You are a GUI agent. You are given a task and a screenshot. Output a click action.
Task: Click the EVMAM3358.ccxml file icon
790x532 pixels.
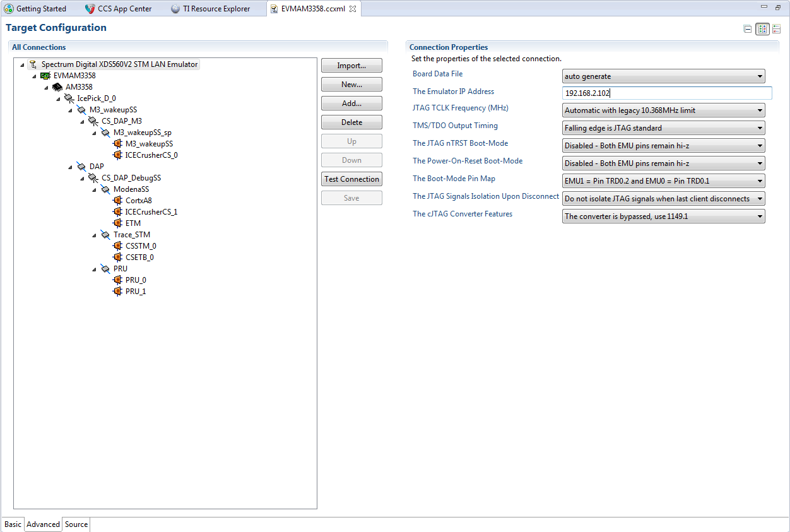274,9
